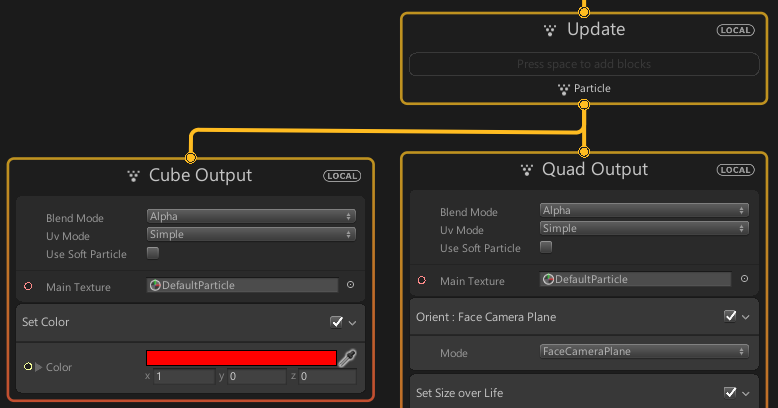Click Quad Output Main Texture object picker
778x408 pixels.
click(743, 279)
